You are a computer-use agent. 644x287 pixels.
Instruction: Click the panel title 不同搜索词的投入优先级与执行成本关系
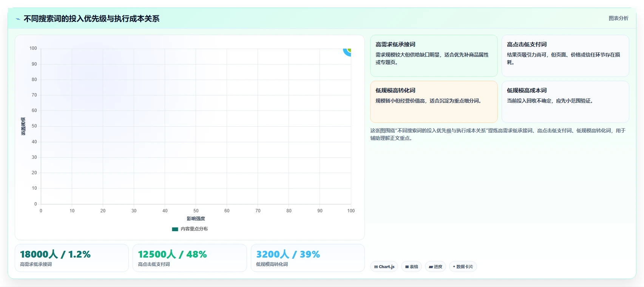(x=91, y=18)
